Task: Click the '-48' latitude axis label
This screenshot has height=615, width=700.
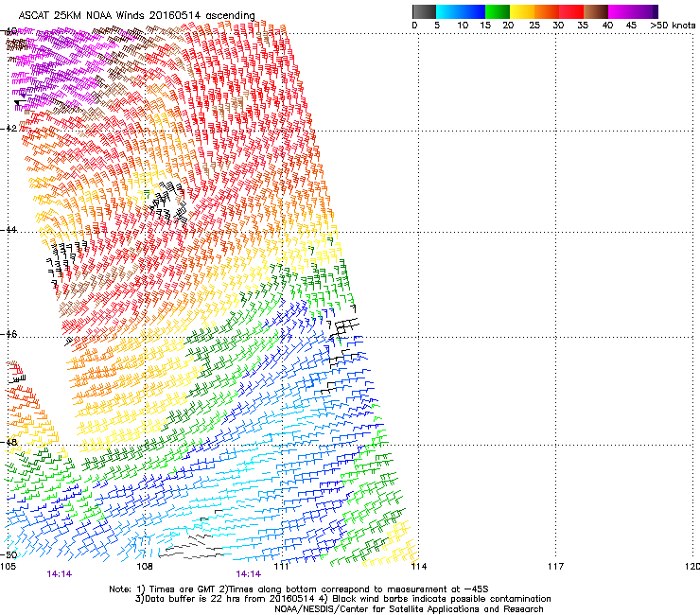Action: click(x=9, y=442)
